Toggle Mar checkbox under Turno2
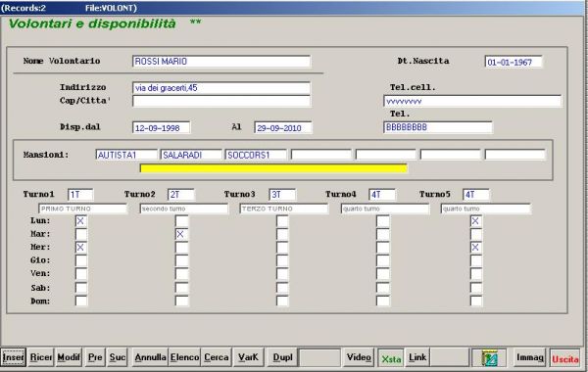The height and width of the screenshot is (372, 588). click(x=181, y=234)
